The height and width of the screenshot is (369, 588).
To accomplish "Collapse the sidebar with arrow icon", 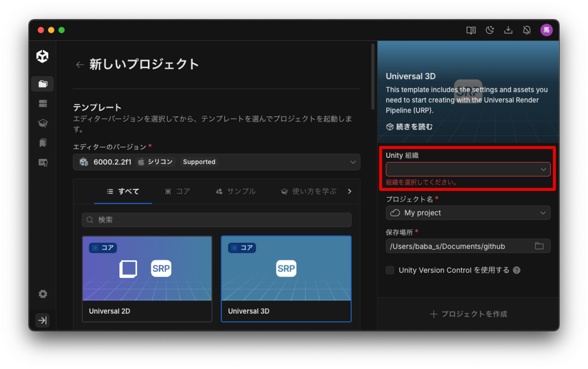I will coord(43,320).
